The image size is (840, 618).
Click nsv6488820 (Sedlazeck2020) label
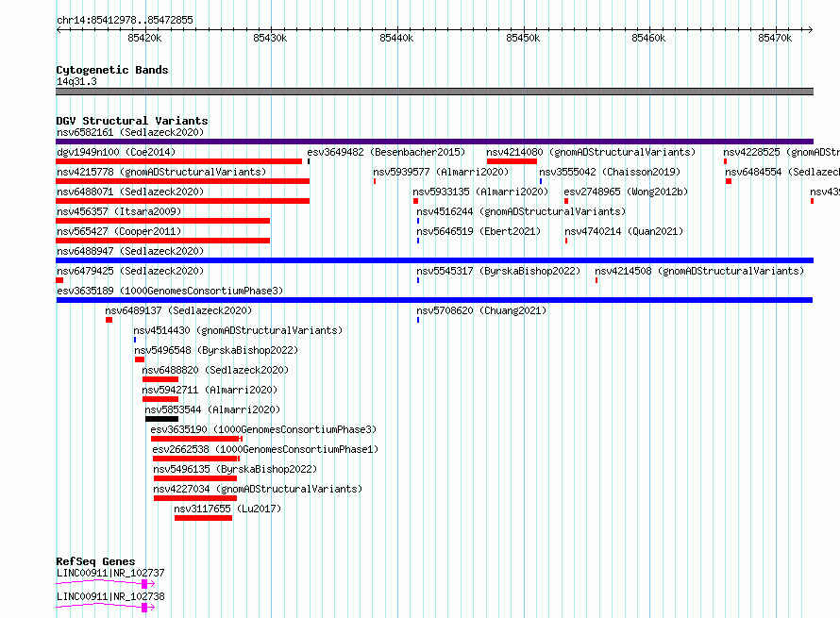pyautogui.click(x=215, y=370)
